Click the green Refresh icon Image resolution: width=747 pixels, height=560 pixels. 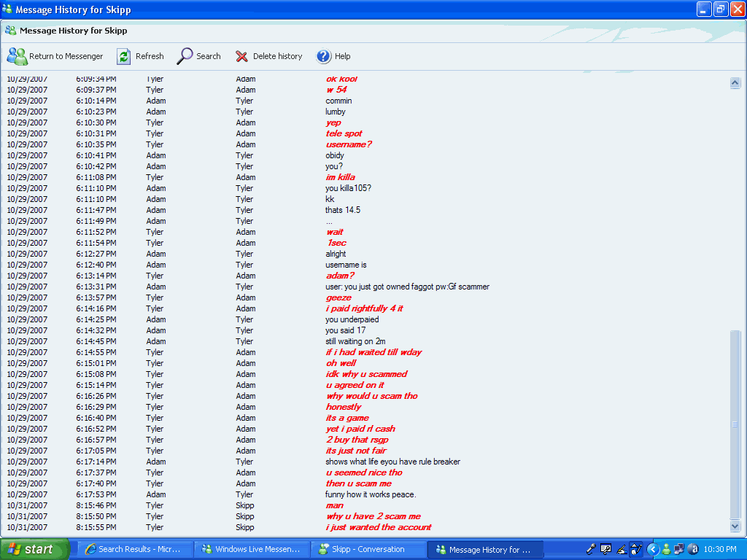coord(124,56)
